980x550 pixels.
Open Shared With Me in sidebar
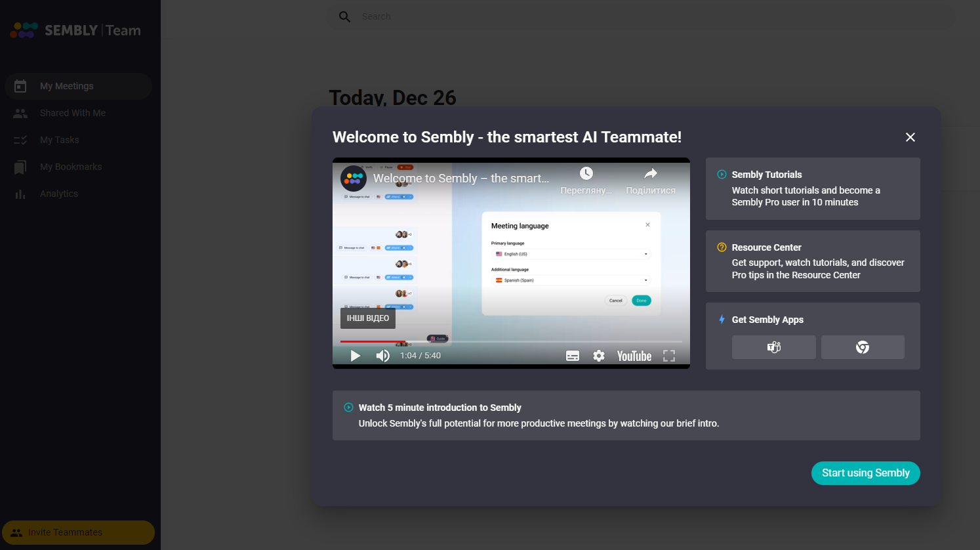[79, 113]
